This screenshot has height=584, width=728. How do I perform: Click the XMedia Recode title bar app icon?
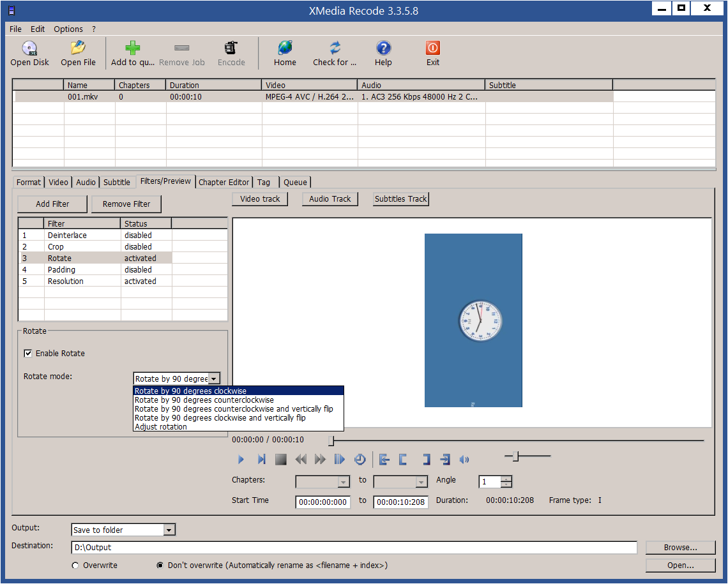tap(11, 10)
